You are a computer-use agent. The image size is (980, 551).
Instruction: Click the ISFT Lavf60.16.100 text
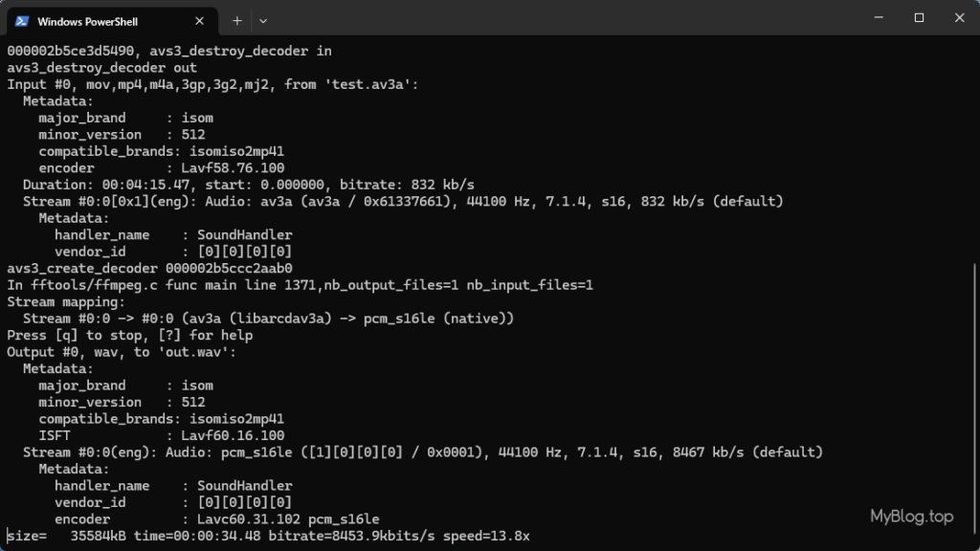click(161, 435)
